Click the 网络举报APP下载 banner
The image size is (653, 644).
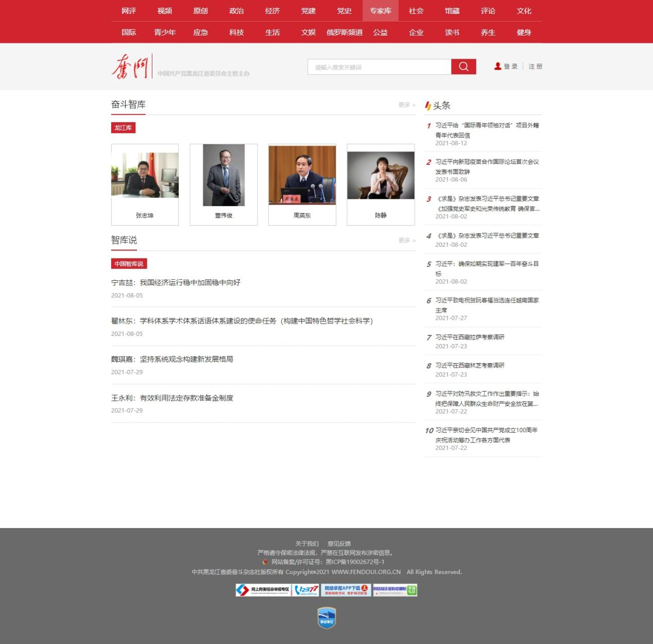click(346, 590)
